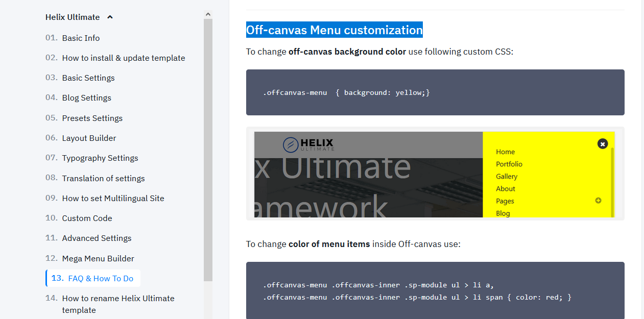
Task: Select Mega Menu Builder chapter
Action: click(x=98, y=259)
